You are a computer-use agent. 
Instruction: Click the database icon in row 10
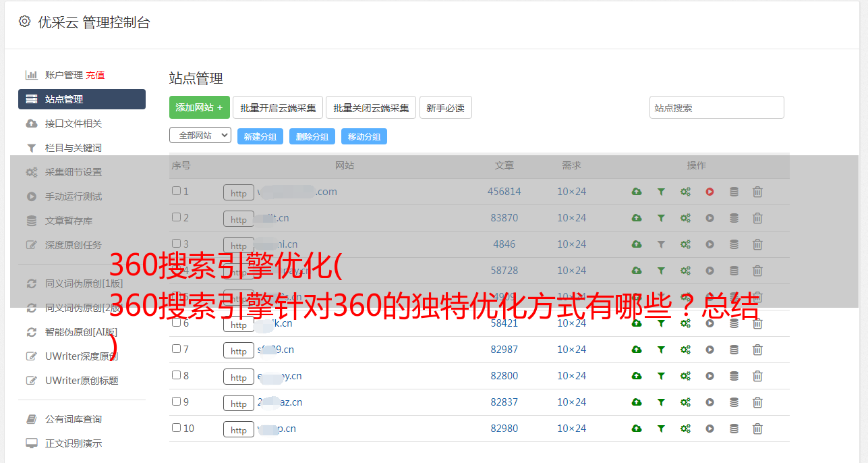pyautogui.click(x=734, y=429)
